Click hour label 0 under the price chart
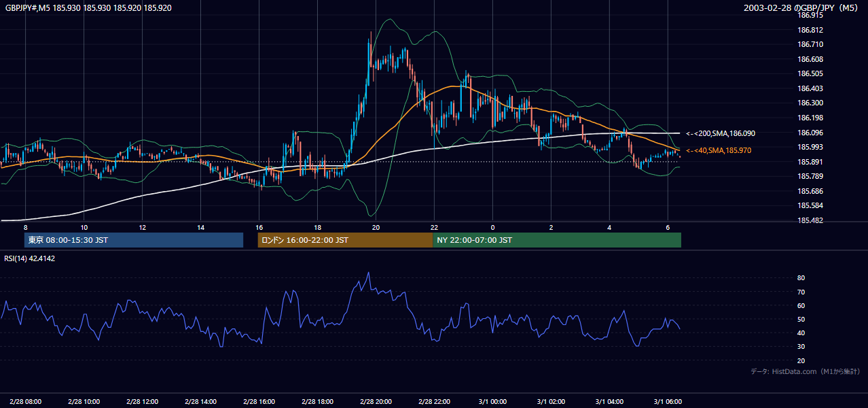 click(x=492, y=227)
